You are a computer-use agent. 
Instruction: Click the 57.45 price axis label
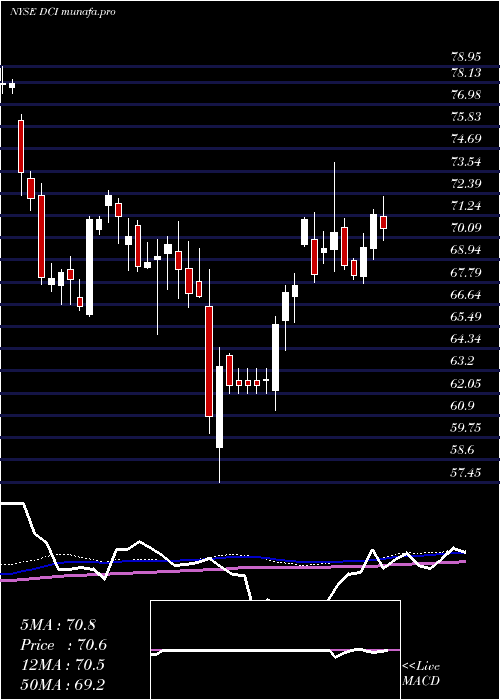click(x=466, y=472)
